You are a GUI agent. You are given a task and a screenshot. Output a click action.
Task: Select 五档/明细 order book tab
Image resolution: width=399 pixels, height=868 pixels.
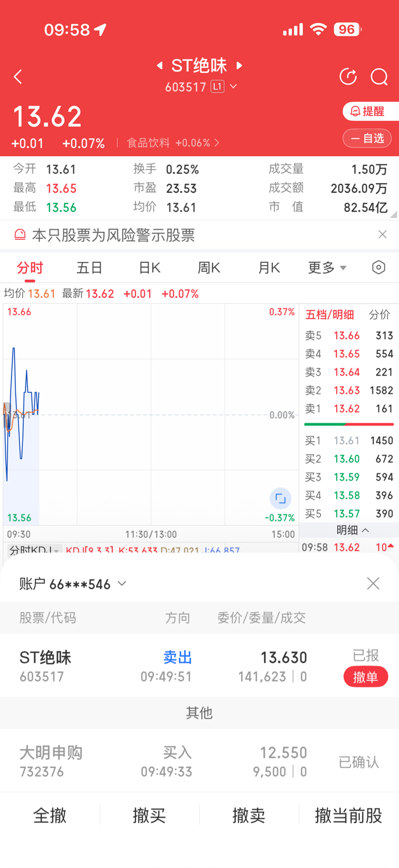point(329,315)
